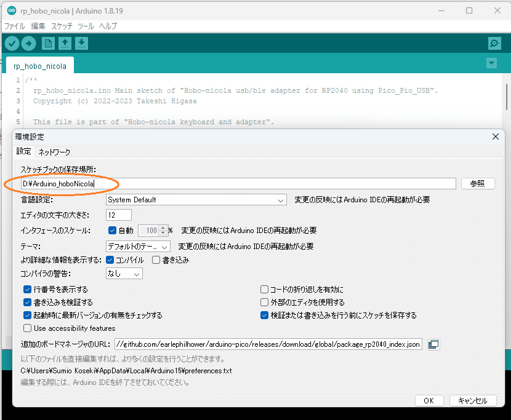The height and width of the screenshot is (420, 511).
Task: Click the interface scale spinner down arrow
Action: point(163,233)
